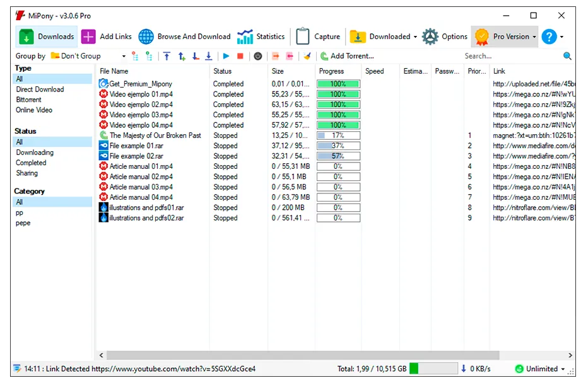This screenshot has height=385, width=588.
Task: Click the search magnifier icon
Action: (x=567, y=56)
